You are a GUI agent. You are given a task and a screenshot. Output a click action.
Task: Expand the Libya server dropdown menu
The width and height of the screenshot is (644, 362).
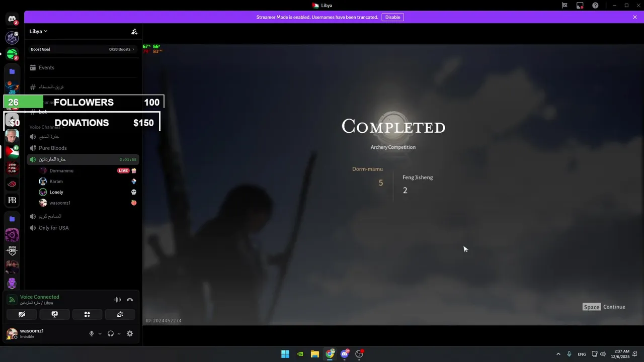38,31
